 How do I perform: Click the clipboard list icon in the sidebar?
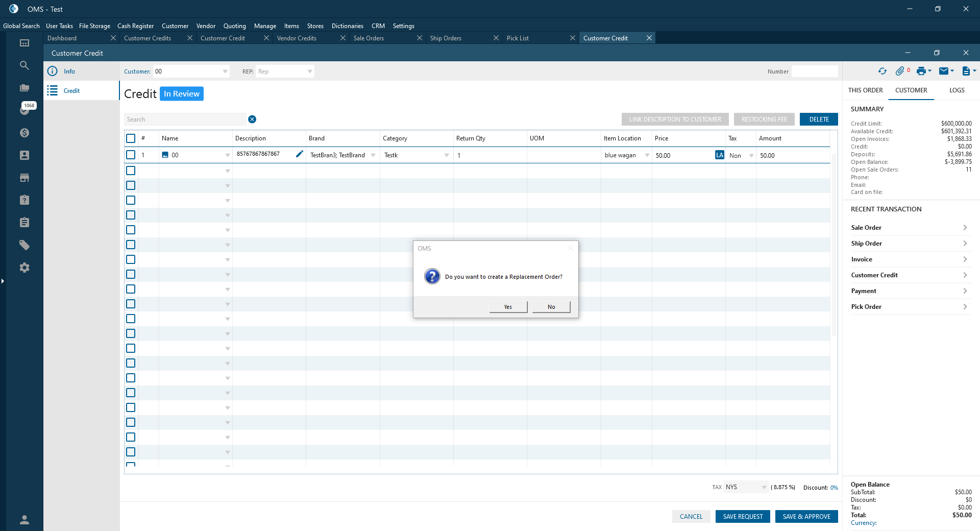point(24,223)
